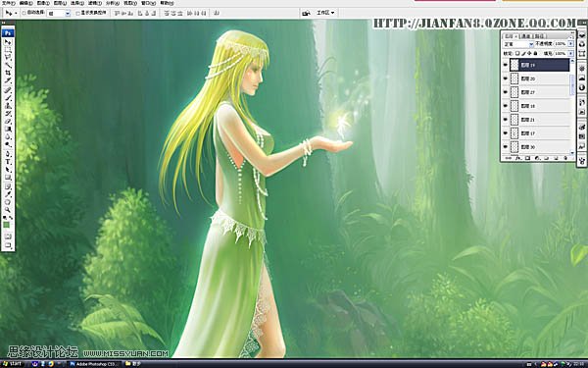Select the Clone Stamp tool
Screen dimensions: 588x368
[8, 106]
